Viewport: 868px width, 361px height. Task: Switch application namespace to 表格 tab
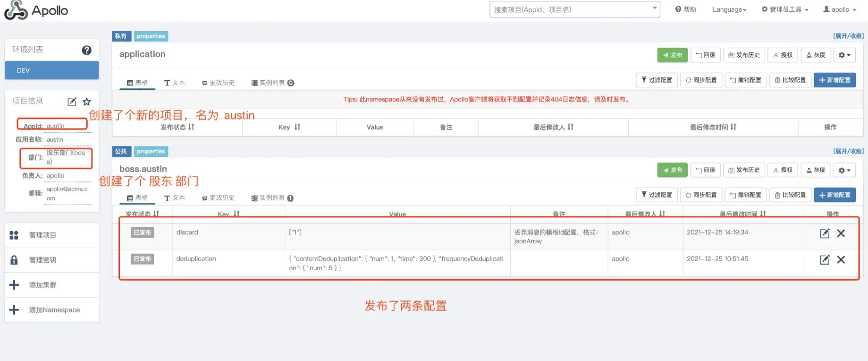tap(137, 83)
